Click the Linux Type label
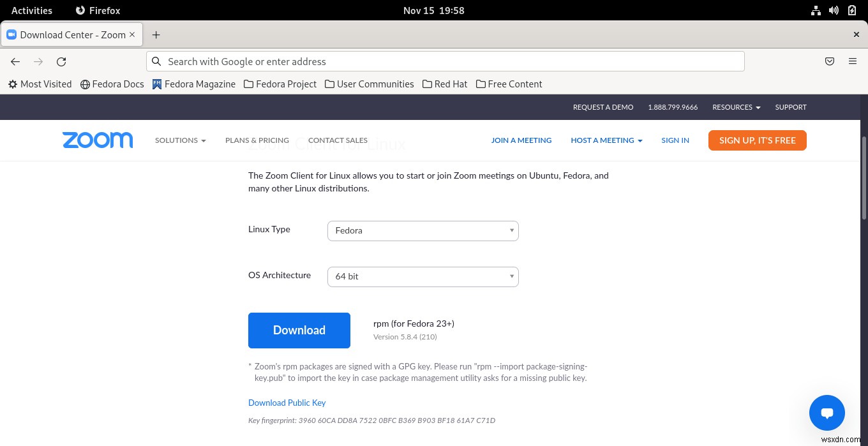Viewport: 868px width, 446px height. [x=269, y=229]
